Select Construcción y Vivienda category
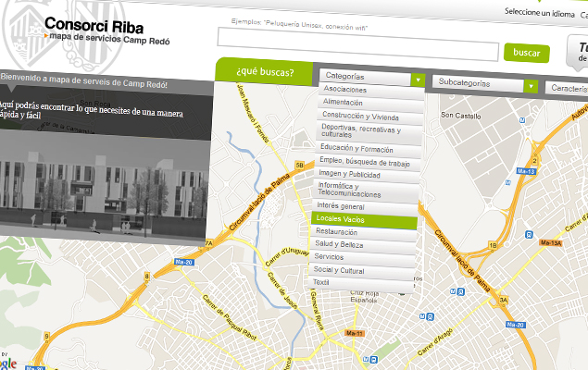The width and height of the screenshot is (588, 370). (x=369, y=117)
